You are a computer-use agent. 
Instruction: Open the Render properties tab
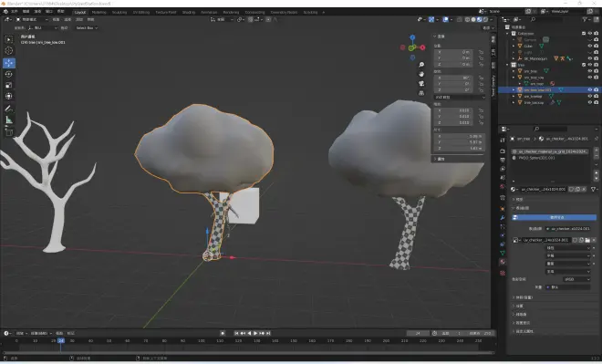click(x=503, y=151)
